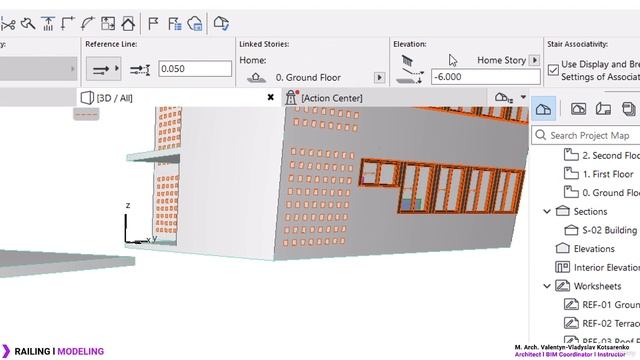Viewport: 640px width, 360px height.
Task: Open the REF-01 Ground worksheet
Action: (x=601, y=305)
